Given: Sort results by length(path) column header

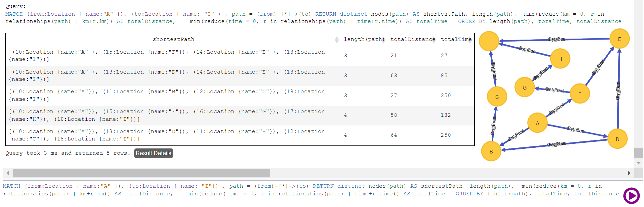Looking at the screenshot, I should coord(364,39).
